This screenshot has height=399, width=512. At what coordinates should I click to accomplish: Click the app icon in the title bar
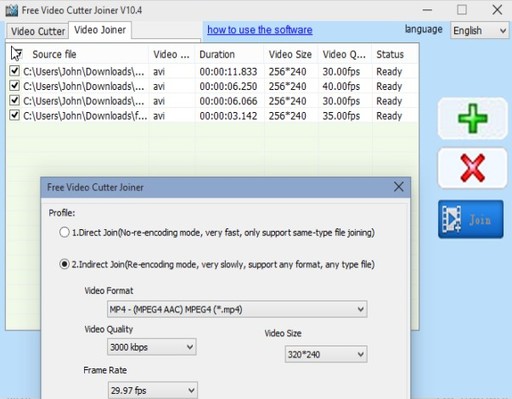(x=11, y=10)
